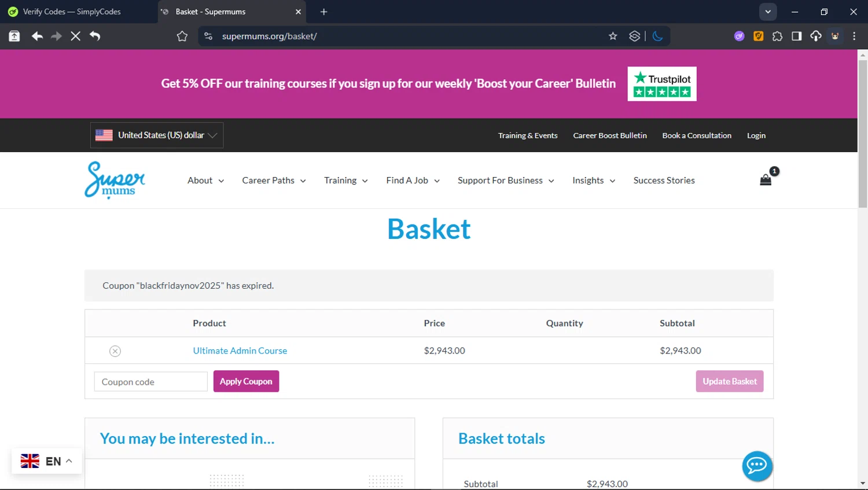
Task: Open a new browser tab
Action: coord(323,12)
